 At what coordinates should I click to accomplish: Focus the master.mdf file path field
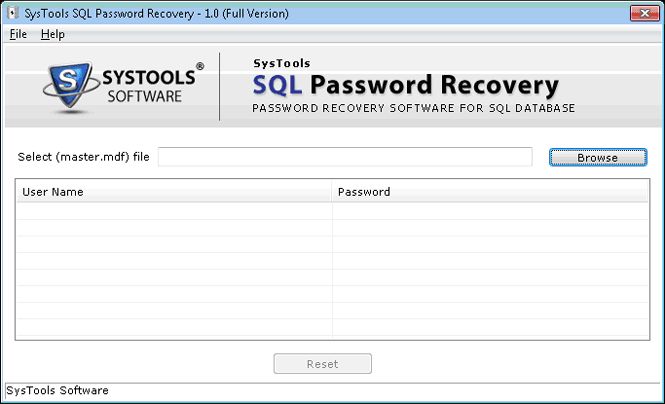click(x=345, y=157)
